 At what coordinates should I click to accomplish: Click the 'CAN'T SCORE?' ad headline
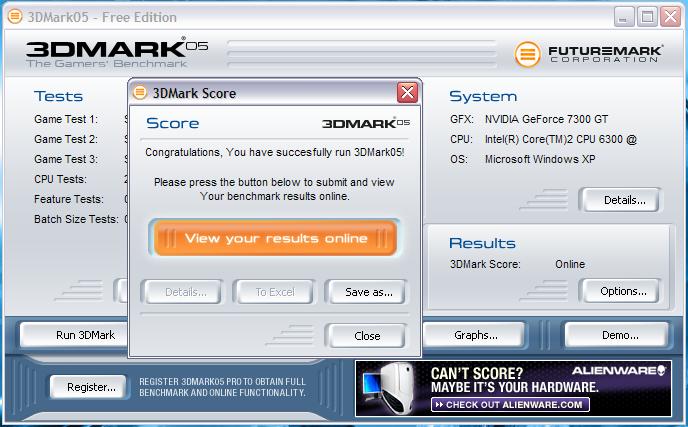(477, 373)
